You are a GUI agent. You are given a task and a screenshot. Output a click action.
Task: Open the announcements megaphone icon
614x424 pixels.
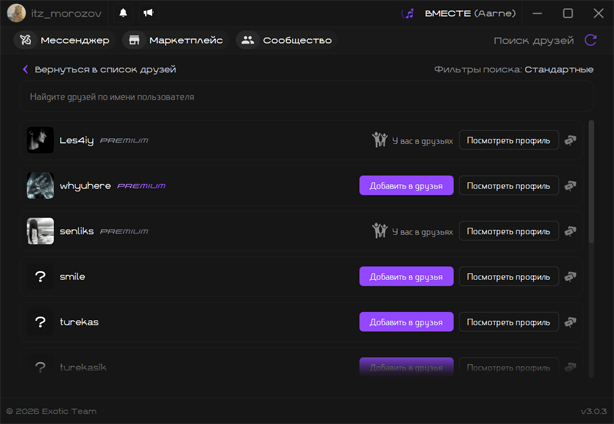(x=148, y=13)
